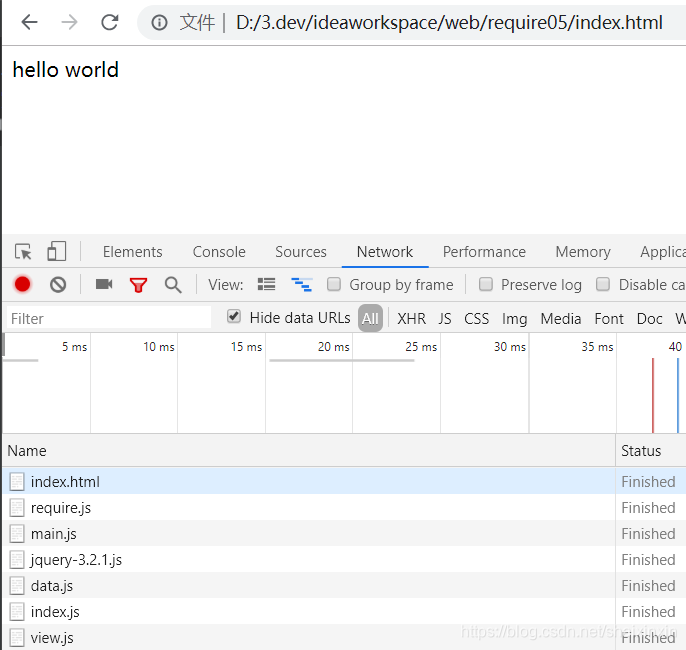Click Finished status of require.js row

click(x=648, y=508)
